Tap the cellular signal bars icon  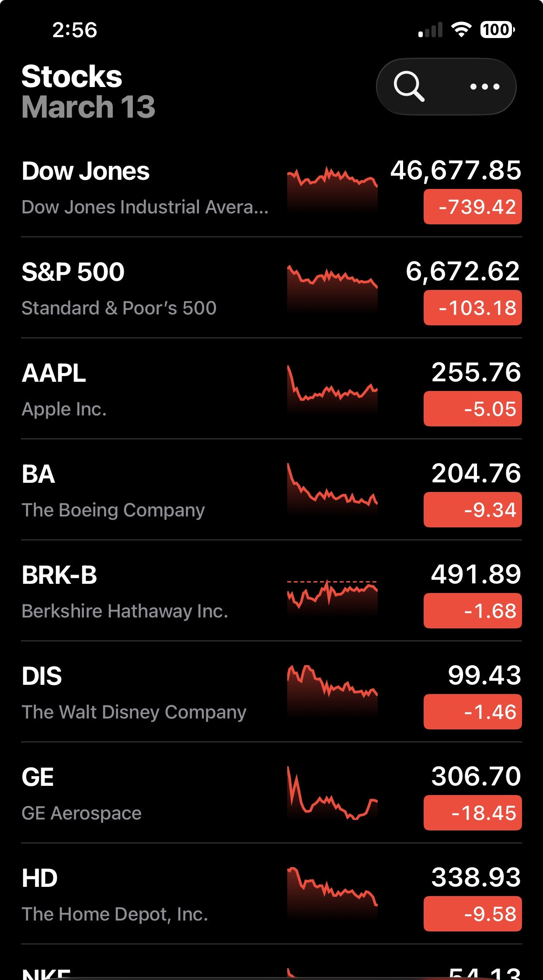(x=430, y=30)
